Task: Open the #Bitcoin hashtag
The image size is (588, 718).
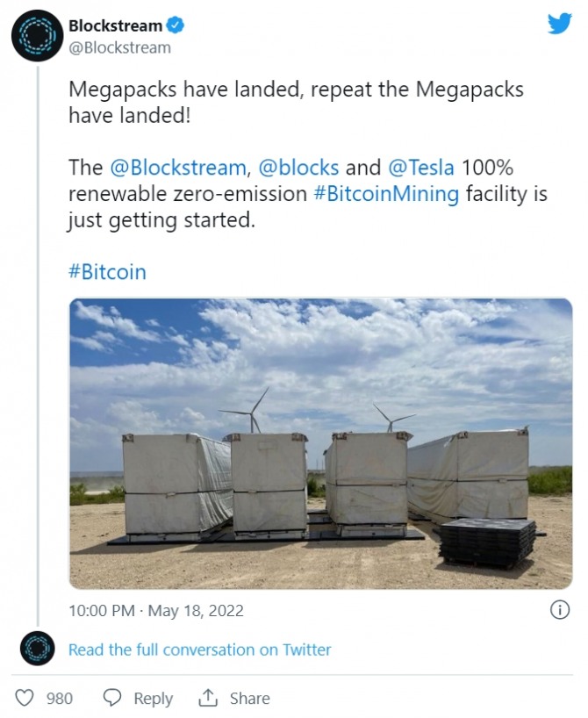Action: point(107,271)
